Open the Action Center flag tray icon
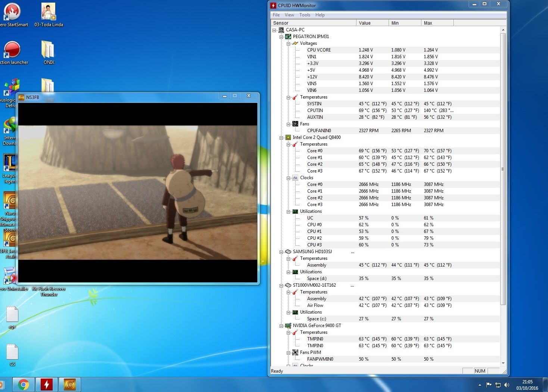Image resolution: width=548 pixels, height=392 pixels. pyautogui.click(x=489, y=385)
